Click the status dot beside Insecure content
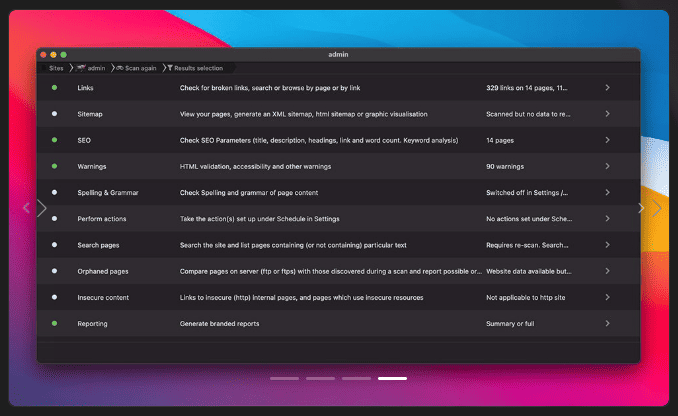 coord(54,297)
